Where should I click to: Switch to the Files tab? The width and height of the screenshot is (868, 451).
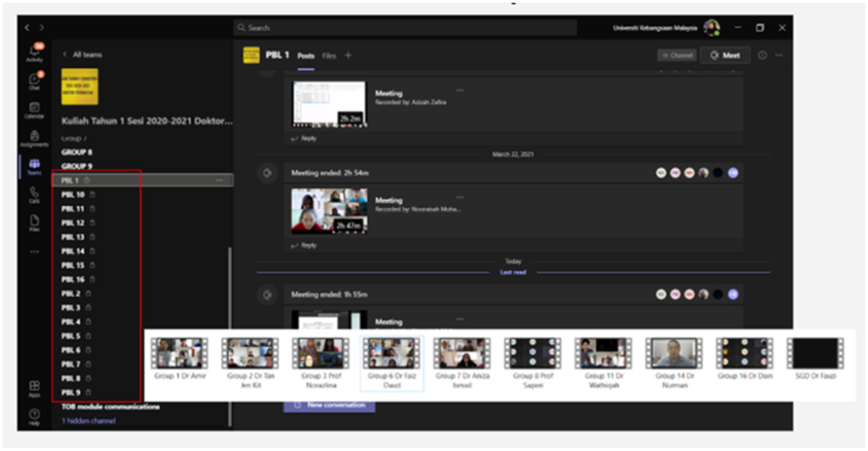click(329, 56)
